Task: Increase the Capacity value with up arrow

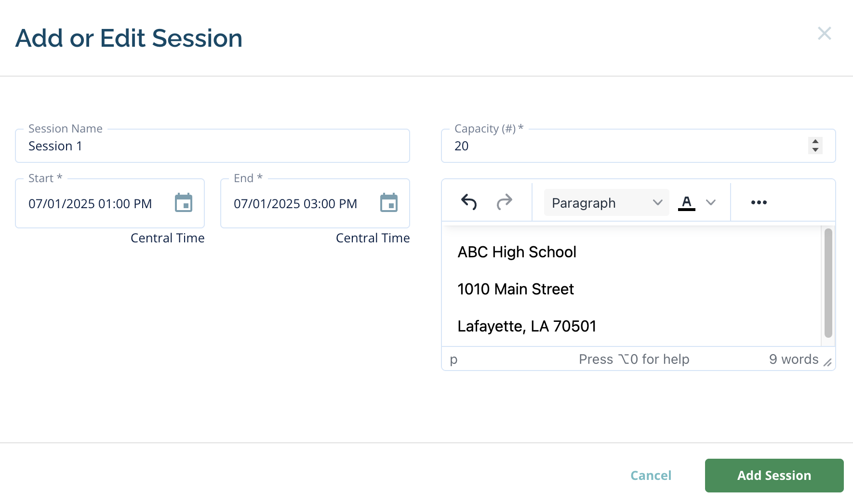Action: pyautogui.click(x=815, y=142)
